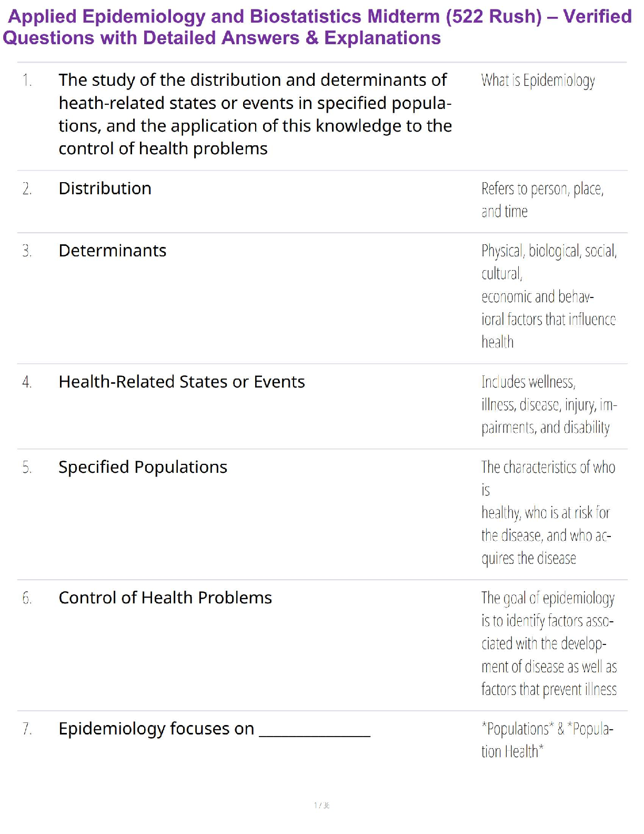Click the term "Distribution"
This screenshot has width=644, height=834.
click(105, 188)
